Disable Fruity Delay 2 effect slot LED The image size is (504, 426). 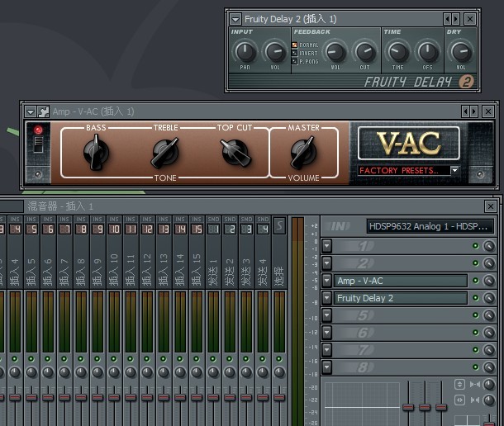[x=475, y=298]
